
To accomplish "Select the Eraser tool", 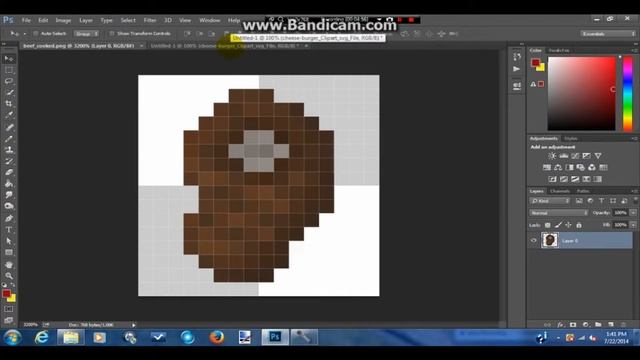I will coord(9,173).
